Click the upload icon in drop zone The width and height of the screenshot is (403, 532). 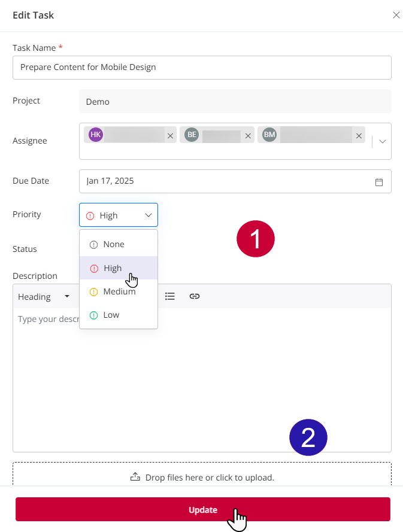(x=135, y=477)
